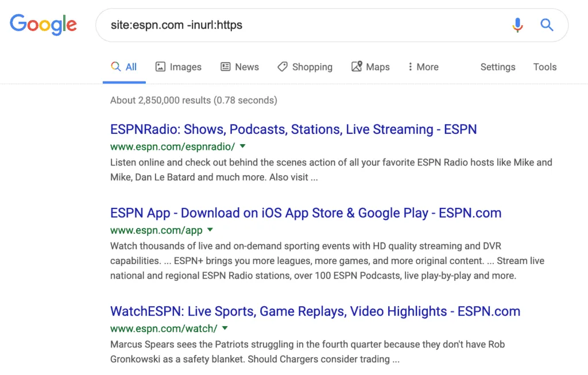The image size is (588, 375).
Task: Open search Tools
Action: tap(545, 67)
